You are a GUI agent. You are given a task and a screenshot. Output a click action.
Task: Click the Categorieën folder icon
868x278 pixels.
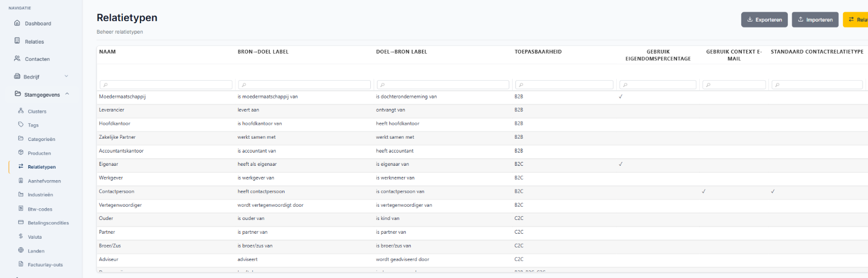pyautogui.click(x=20, y=139)
